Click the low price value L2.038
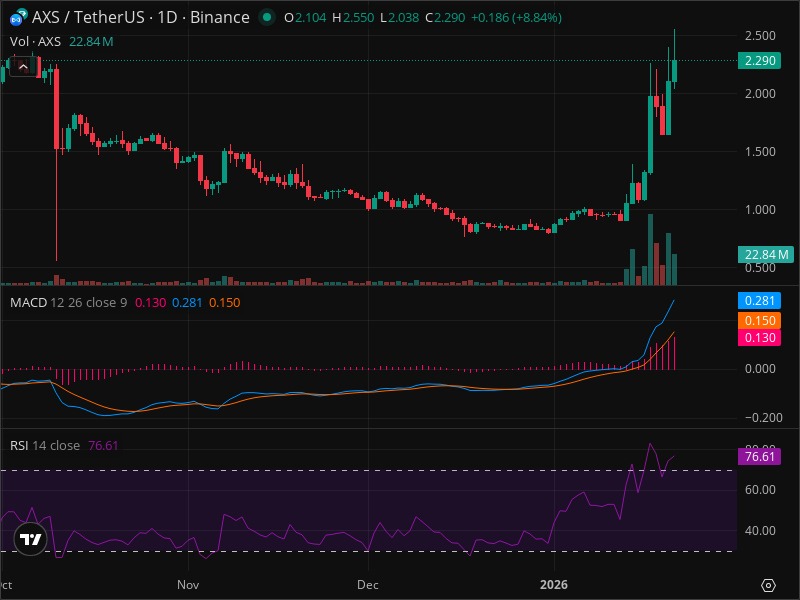 pyautogui.click(x=399, y=18)
